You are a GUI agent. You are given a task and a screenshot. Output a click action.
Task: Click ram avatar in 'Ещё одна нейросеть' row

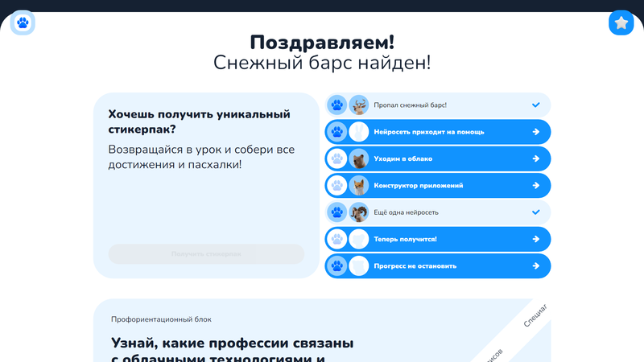point(359,212)
